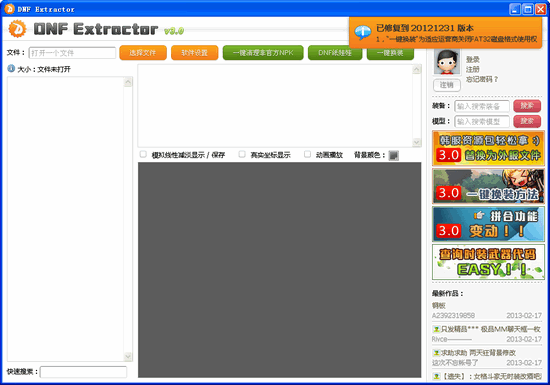Click the 文件 path input field
550x385 pixels.
(x=72, y=53)
